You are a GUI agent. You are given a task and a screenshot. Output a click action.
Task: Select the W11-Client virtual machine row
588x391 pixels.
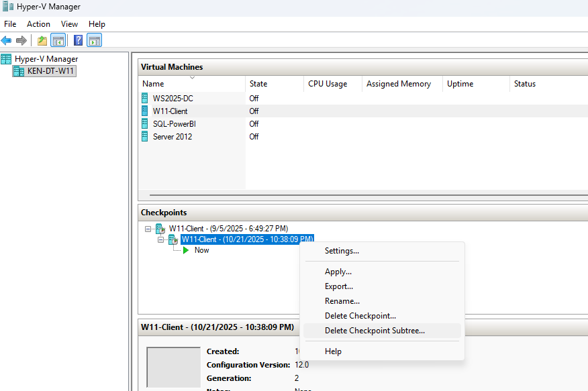pos(363,111)
